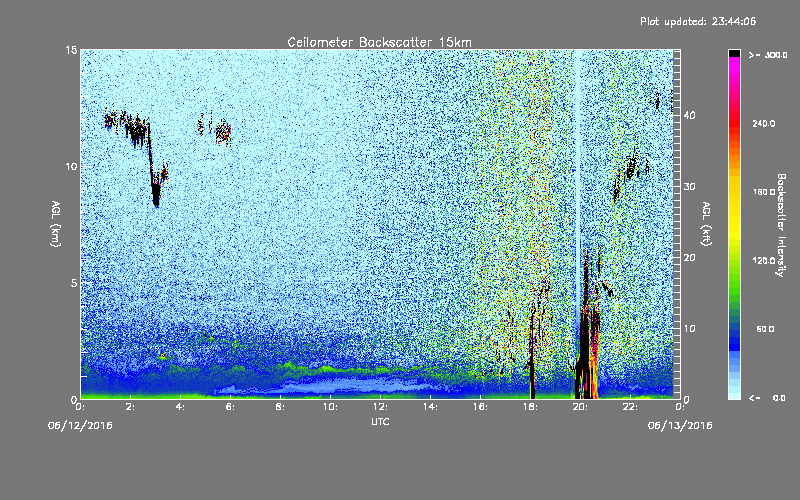Click the '16:' hour tick label

click(480, 407)
